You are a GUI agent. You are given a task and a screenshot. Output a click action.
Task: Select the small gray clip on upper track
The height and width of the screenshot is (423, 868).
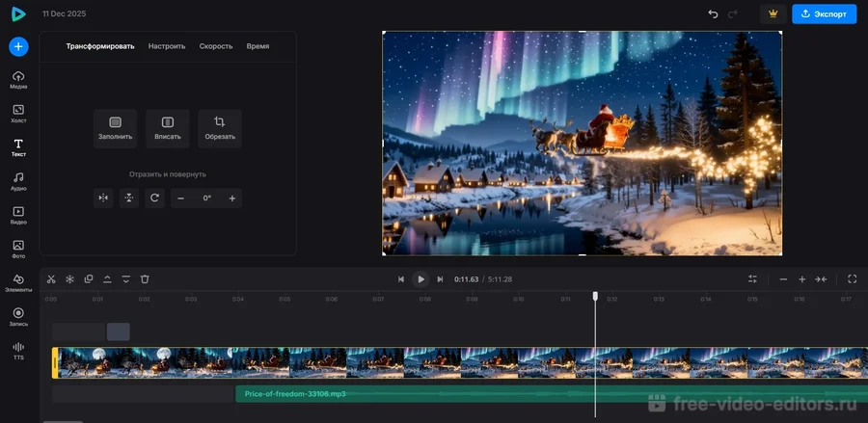119,331
